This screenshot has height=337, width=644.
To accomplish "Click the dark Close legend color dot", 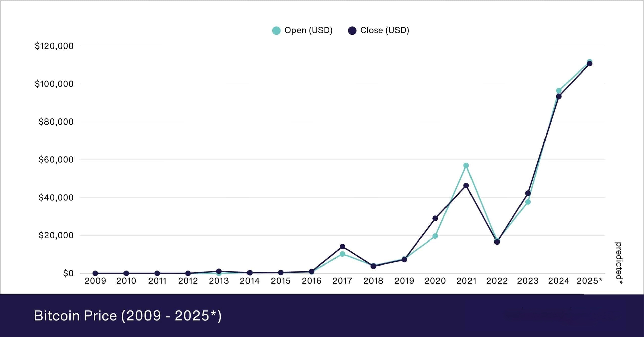I will [x=352, y=31].
